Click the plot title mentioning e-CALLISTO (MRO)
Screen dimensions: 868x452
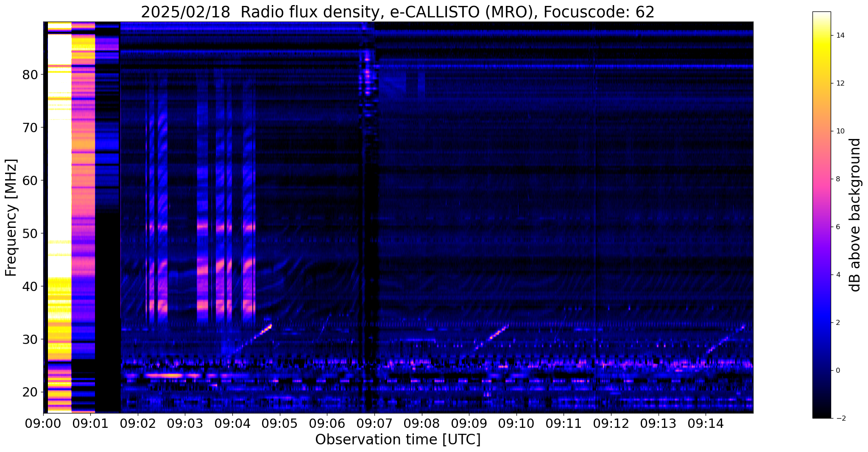click(x=398, y=12)
